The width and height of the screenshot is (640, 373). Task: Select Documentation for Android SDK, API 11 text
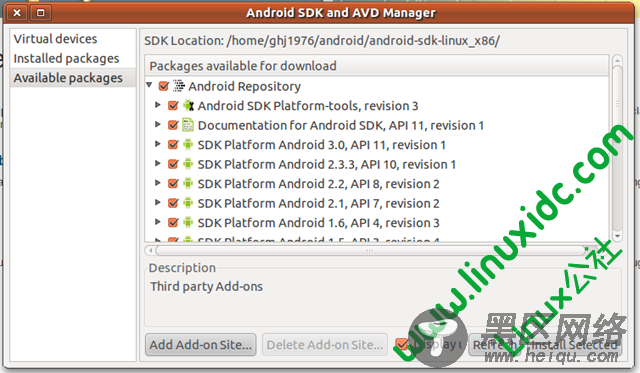click(341, 125)
